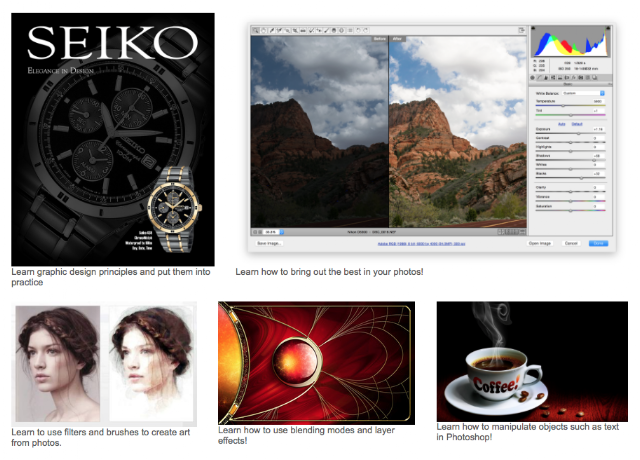Select the Radial Filter tool
Viewport: 640px width, 460px height.
point(342,31)
